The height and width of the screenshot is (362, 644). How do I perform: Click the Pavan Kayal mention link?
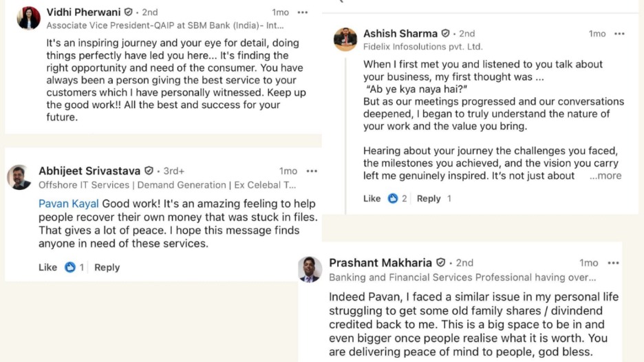pyautogui.click(x=68, y=204)
